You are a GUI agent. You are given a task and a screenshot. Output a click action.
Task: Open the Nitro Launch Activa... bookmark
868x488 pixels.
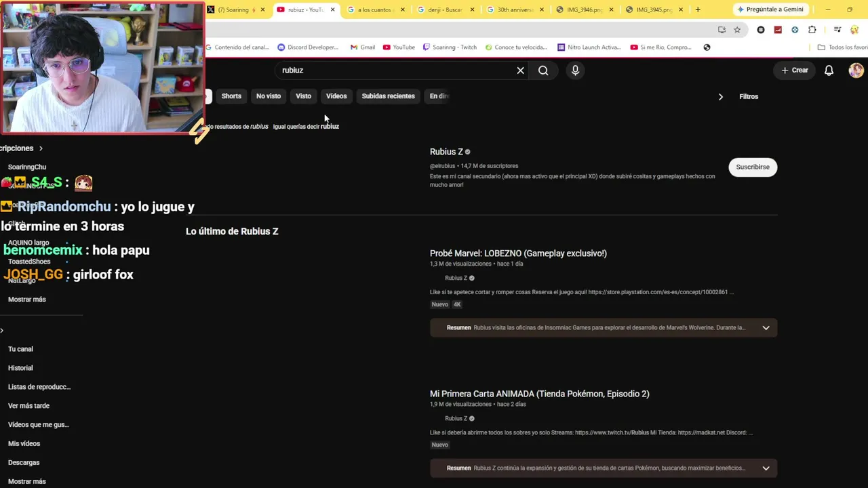[x=589, y=47]
